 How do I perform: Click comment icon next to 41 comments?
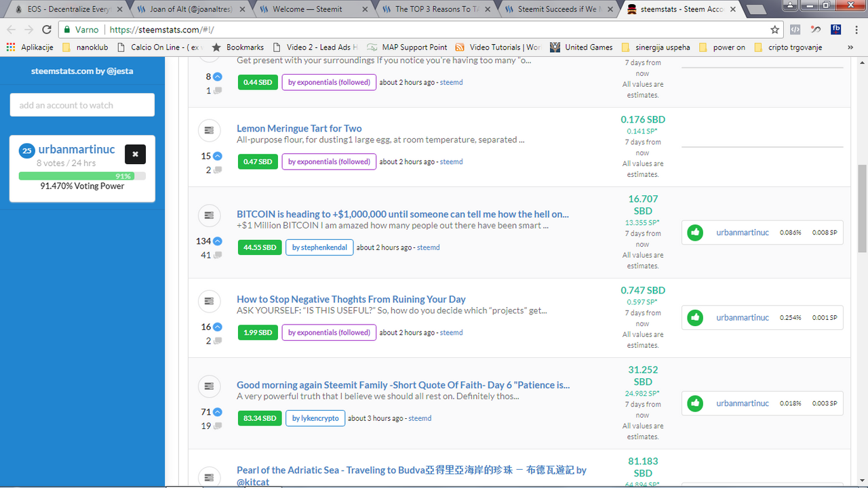pos(218,256)
